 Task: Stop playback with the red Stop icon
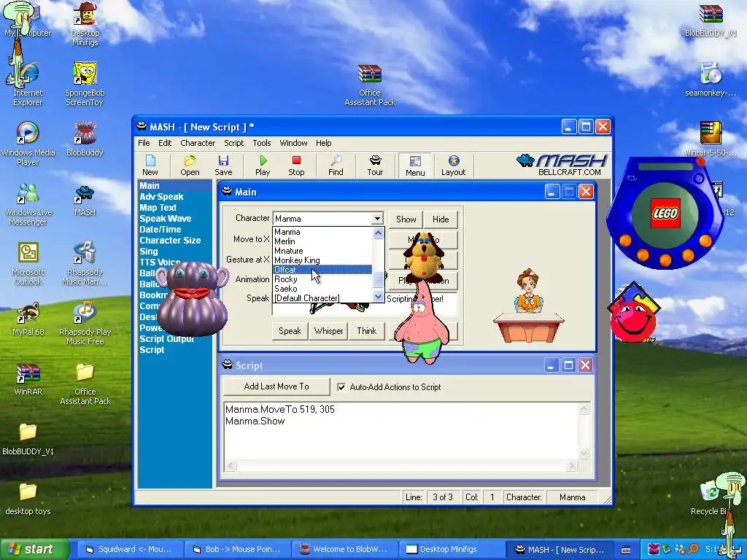296,166
